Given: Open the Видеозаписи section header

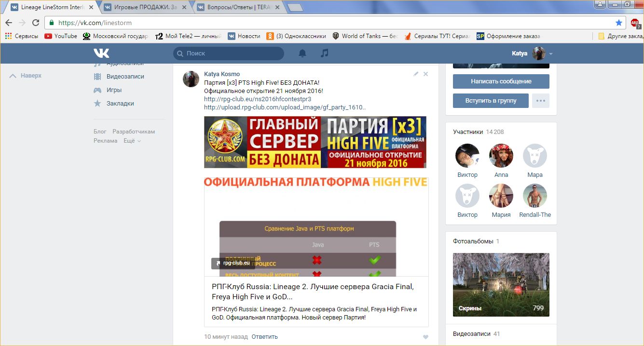Looking at the screenshot, I should [x=477, y=333].
